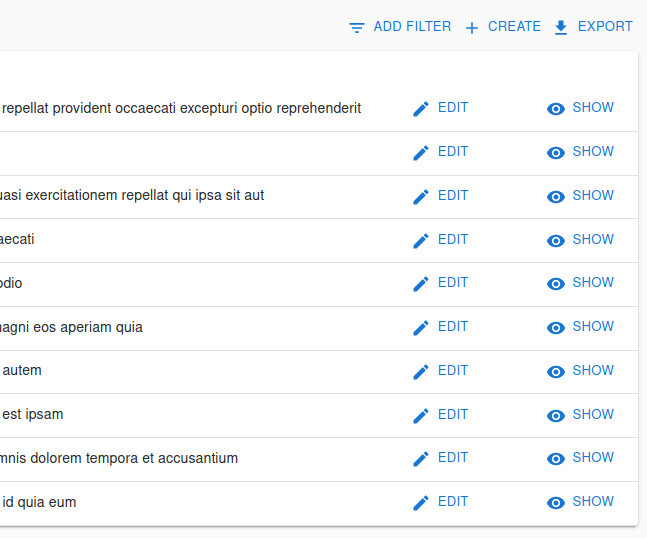Click eye icon in 'id quia eum' row
The image size is (647, 538).
coord(556,503)
